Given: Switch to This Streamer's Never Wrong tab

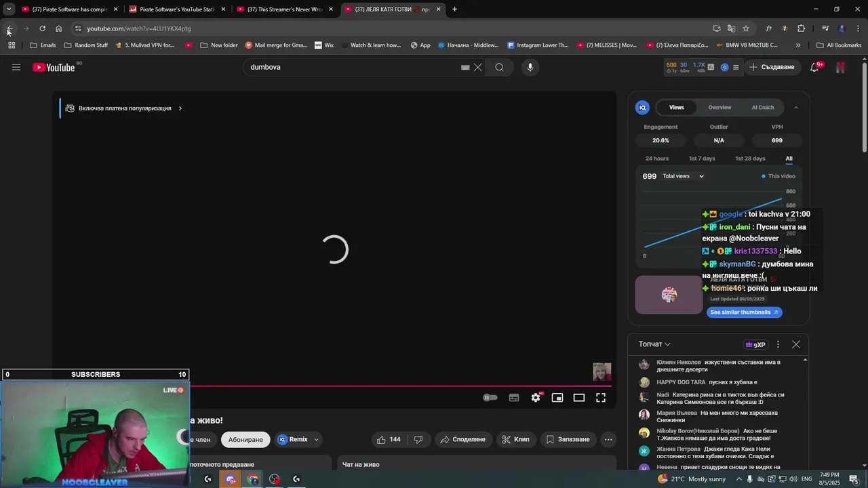Looking at the screenshot, I should (x=285, y=9).
